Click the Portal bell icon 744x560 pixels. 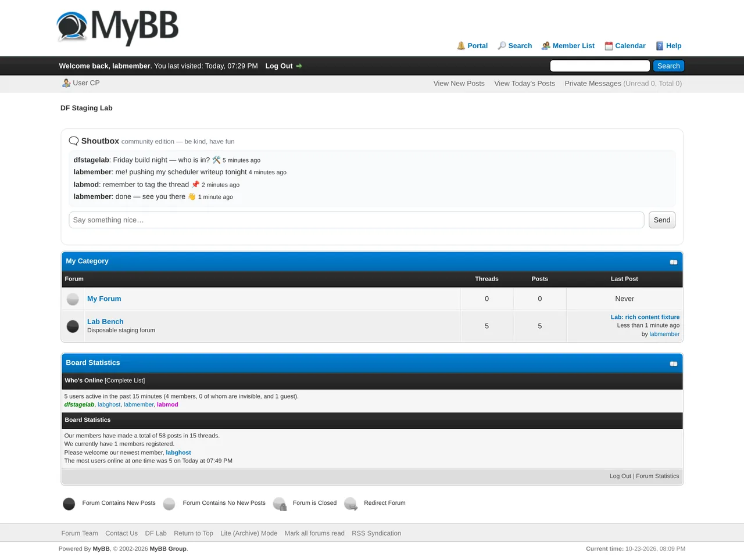(461, 46)
